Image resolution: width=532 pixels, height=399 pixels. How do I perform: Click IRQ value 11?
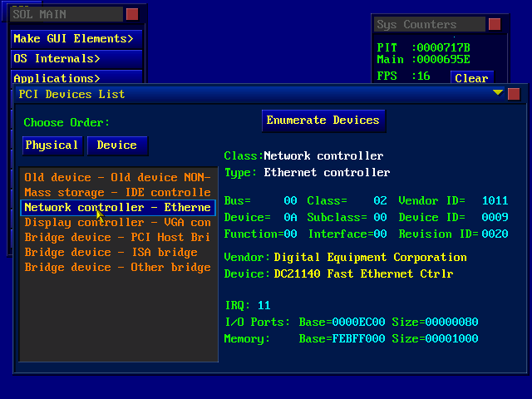click(264, 305)
